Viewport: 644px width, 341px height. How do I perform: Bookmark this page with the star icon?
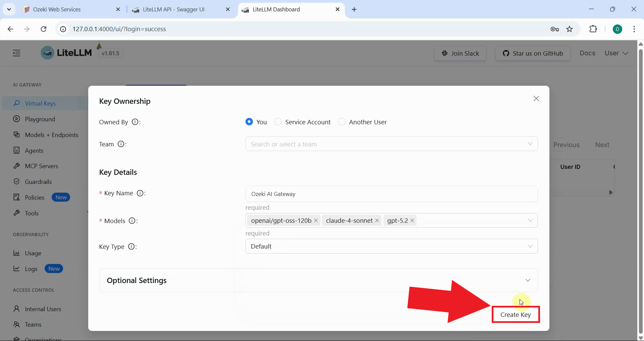pos(570,29)
